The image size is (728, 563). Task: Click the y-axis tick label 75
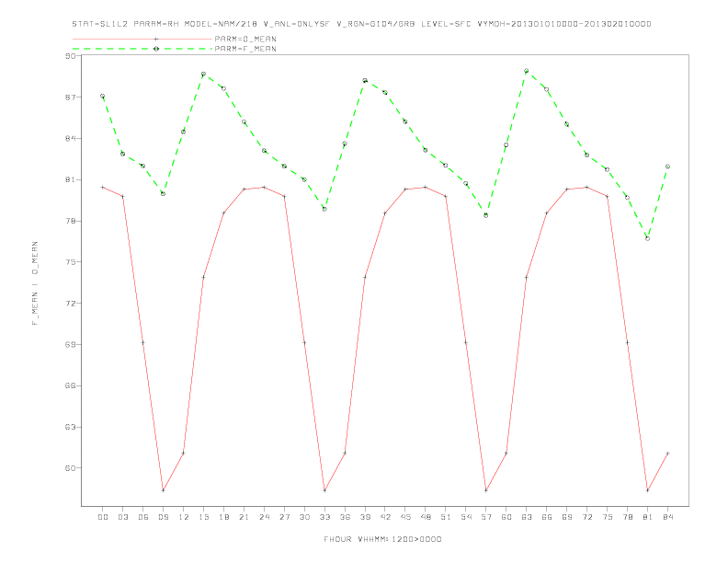click(71, 262)
